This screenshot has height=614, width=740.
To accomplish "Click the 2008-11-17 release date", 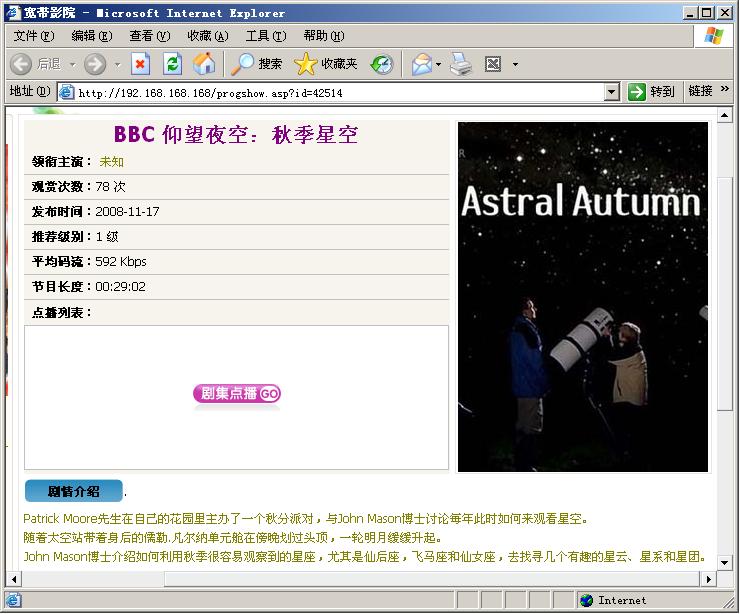I will [x=127, y=212].
